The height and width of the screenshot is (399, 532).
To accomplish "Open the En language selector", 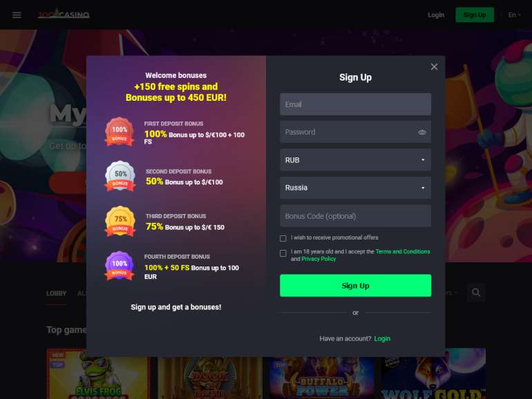I will click(514, 15).
